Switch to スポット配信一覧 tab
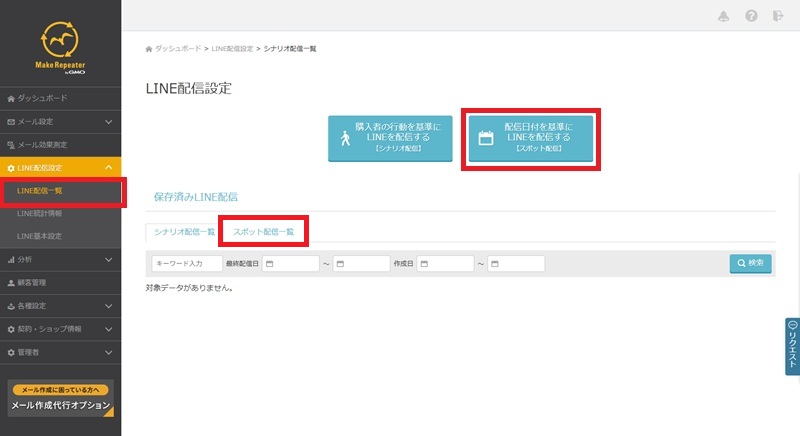The image size is (800, 436). click(264, 232)
